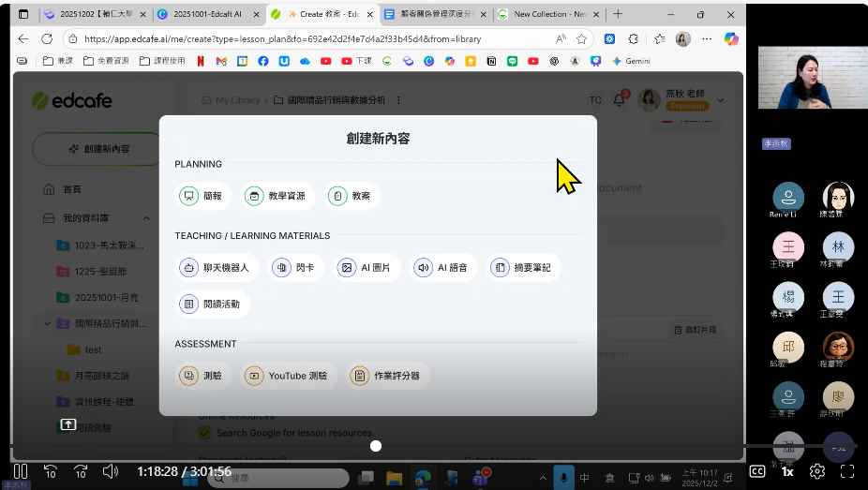Open the Copilot icon in browser
Screen dimensions: 868x490
(x=731, y=38)
